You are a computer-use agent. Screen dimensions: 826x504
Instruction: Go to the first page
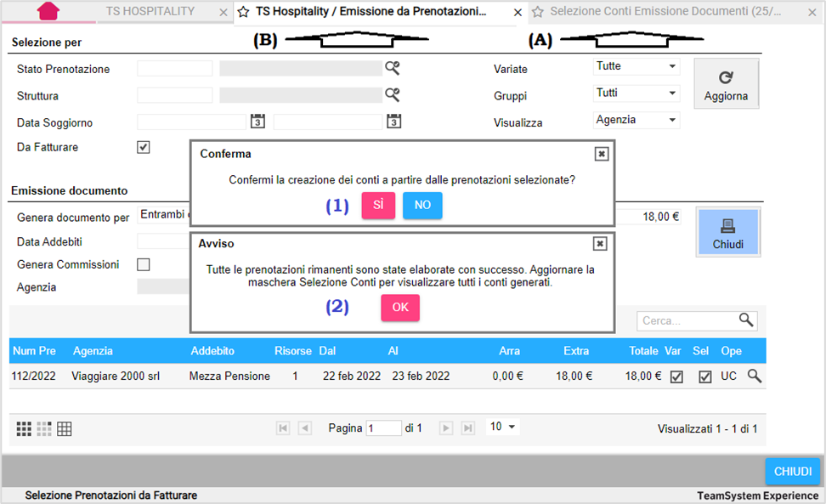click(x=283, y=428)
